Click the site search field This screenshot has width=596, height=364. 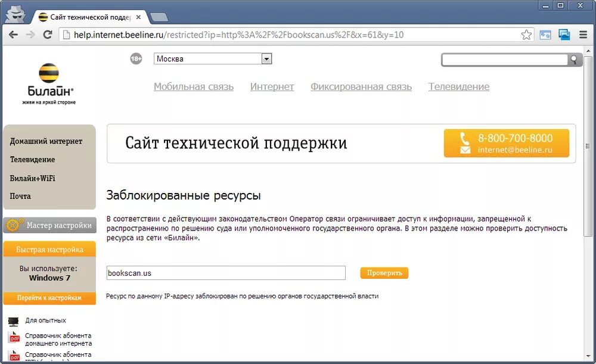(x=505, y=60)
